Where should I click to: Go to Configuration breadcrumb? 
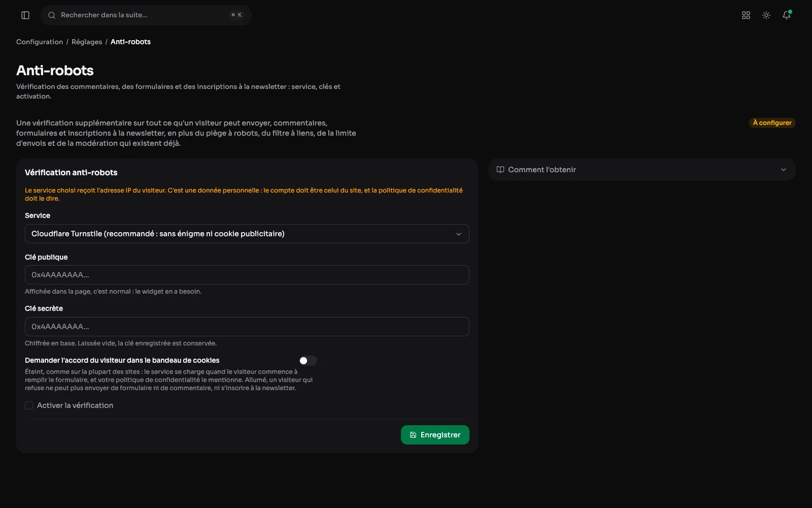pos(40,42)
